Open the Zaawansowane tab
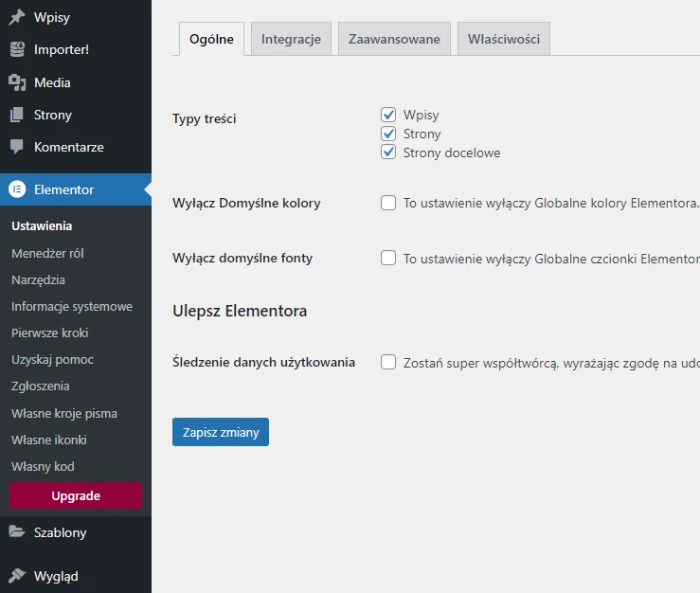 (394, 39)
